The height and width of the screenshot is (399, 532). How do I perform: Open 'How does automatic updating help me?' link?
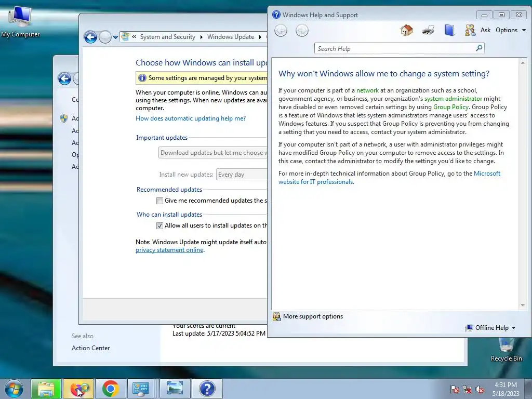click(191, 118)
